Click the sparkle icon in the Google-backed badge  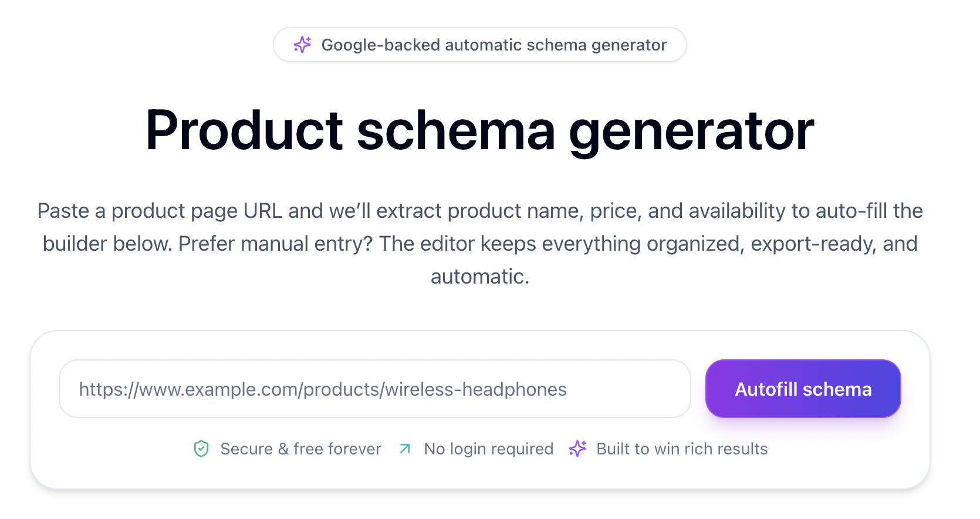(x=302, y=45)
